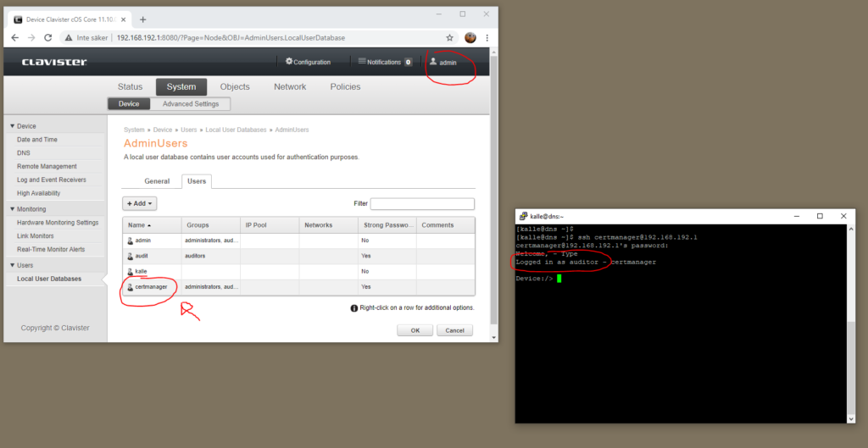Click the OK button
Viewport: 868px width, 448px height.
click(415, 330)
